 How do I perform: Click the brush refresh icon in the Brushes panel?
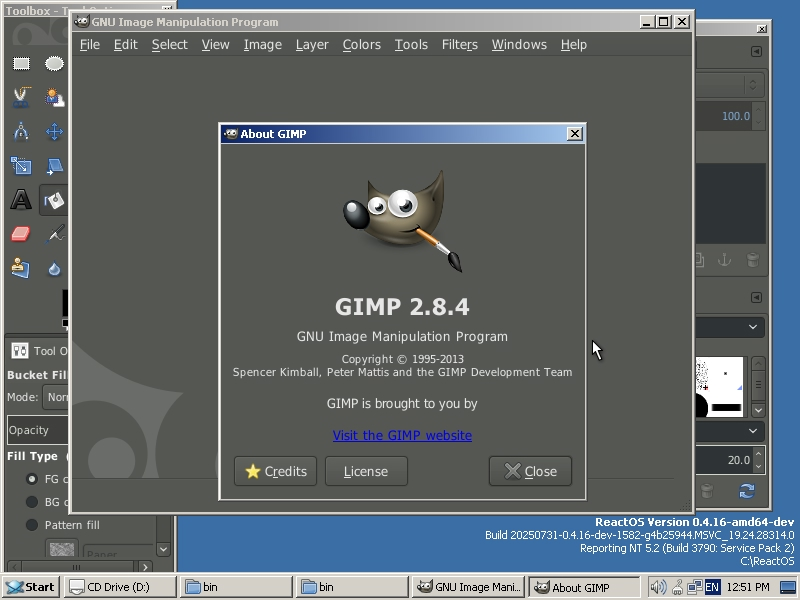pos(747,491)
